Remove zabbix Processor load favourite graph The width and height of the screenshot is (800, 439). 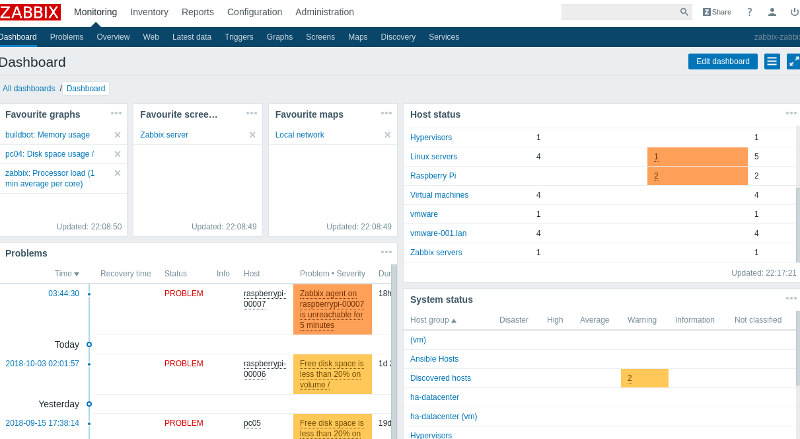click(x=117, y=173)
